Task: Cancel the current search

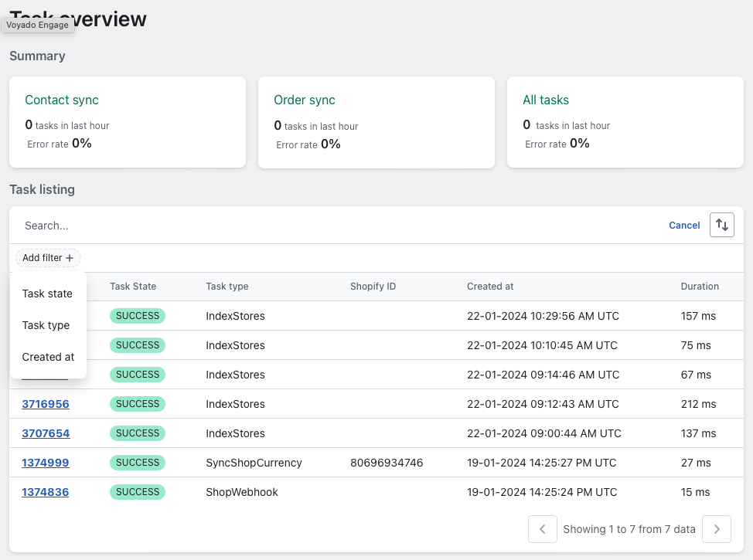Action: tap(683, 225)
